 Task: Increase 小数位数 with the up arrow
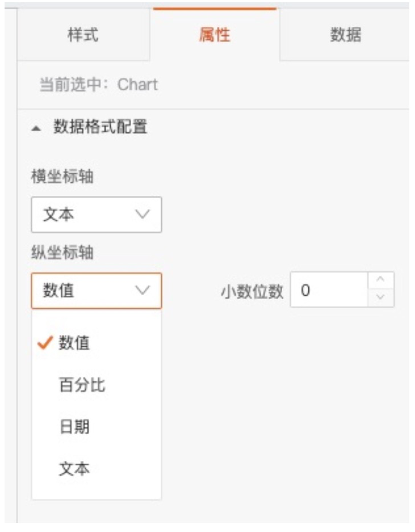(x=381, y=282)
